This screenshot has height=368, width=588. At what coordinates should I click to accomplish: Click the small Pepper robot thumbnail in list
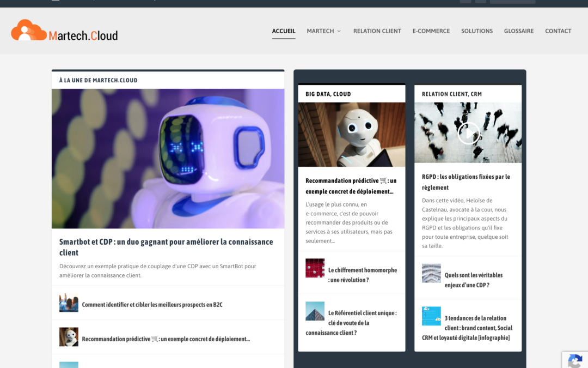[x=69, y=337]
